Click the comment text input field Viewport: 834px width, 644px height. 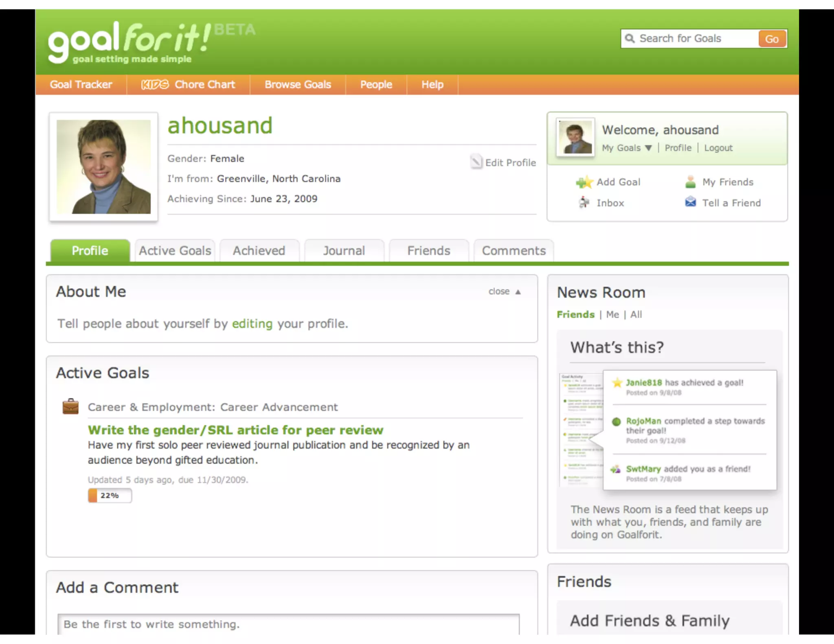(x=288, y=624)
